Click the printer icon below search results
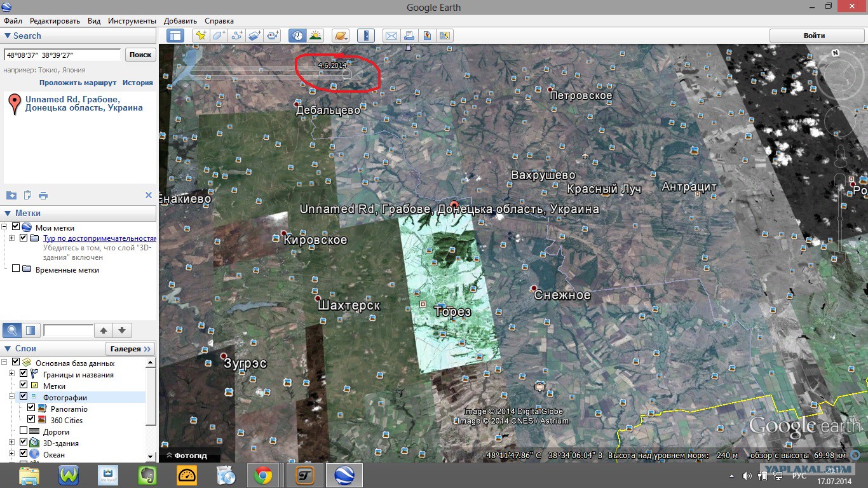The image size is (868, 488). click(43, 195)
